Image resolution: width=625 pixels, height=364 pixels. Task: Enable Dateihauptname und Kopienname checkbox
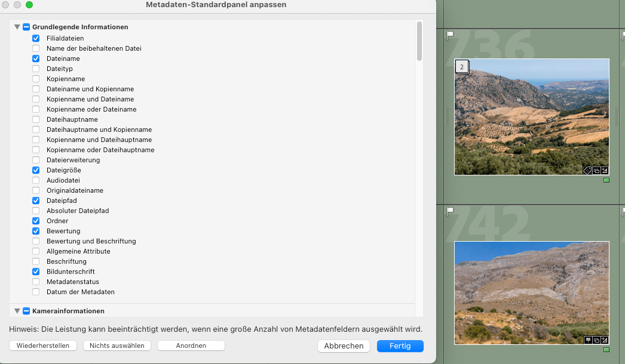(36, 130)
